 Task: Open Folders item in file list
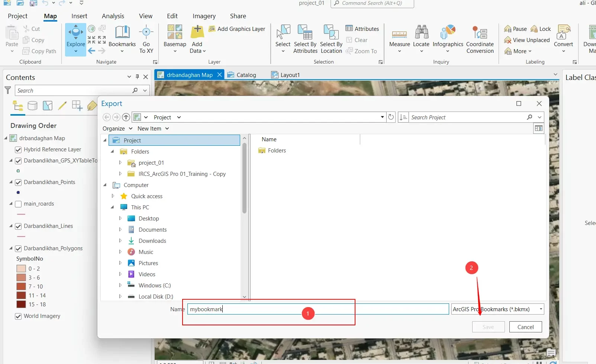click(x=272, y=150)
